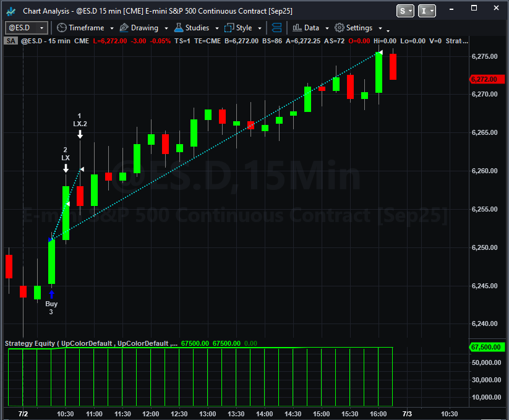Click the A=6,272.25 ask value
The height and width of the screenshot is (420, 509).
[x=303, y=41]
